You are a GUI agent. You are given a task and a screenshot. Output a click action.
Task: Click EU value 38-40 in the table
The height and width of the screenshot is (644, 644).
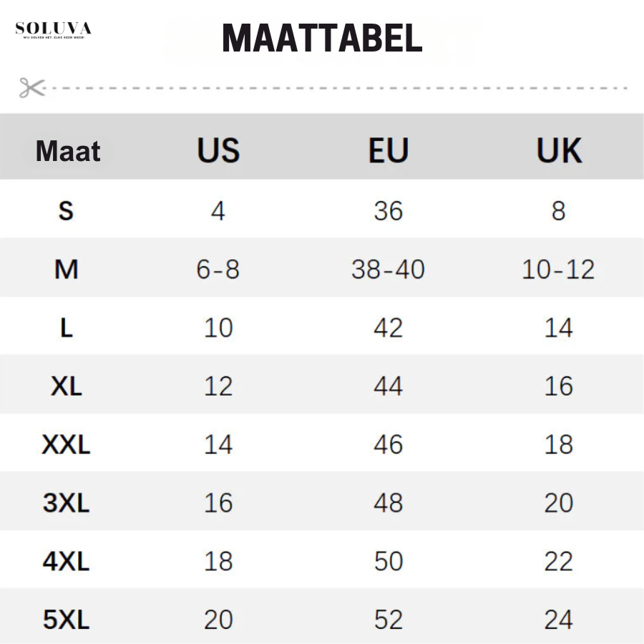389,270
